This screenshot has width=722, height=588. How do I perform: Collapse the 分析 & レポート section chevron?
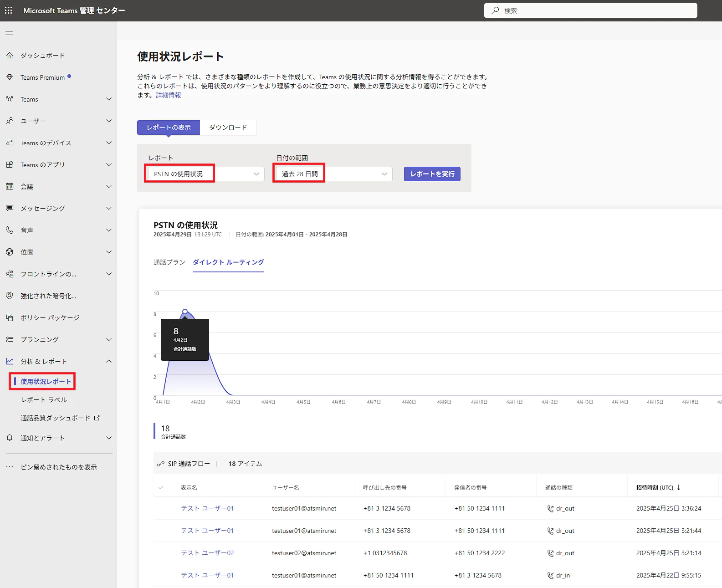(x=109, y=361)
